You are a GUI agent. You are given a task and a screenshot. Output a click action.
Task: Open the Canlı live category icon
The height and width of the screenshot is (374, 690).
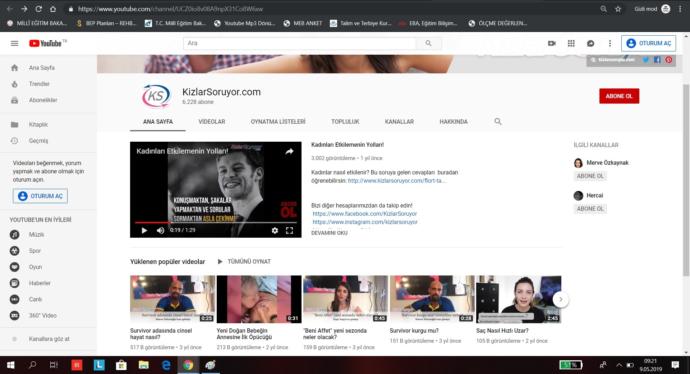pos(15,299)
